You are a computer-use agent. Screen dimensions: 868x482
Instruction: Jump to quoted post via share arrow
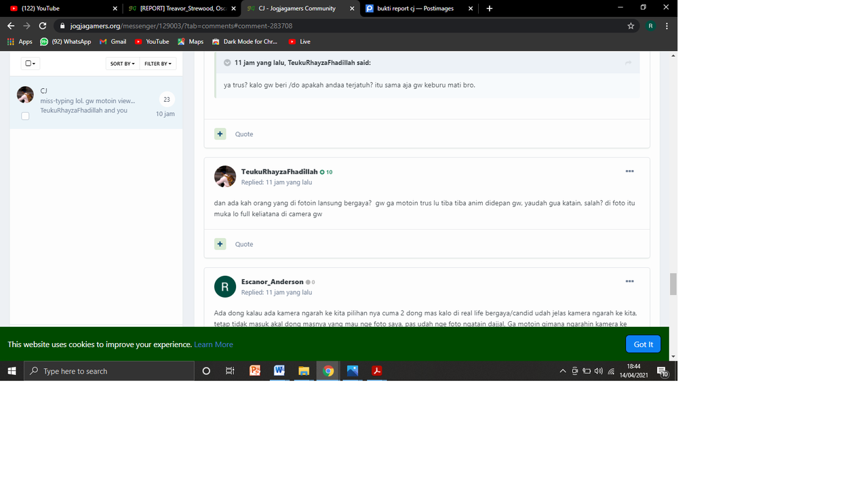628,62
